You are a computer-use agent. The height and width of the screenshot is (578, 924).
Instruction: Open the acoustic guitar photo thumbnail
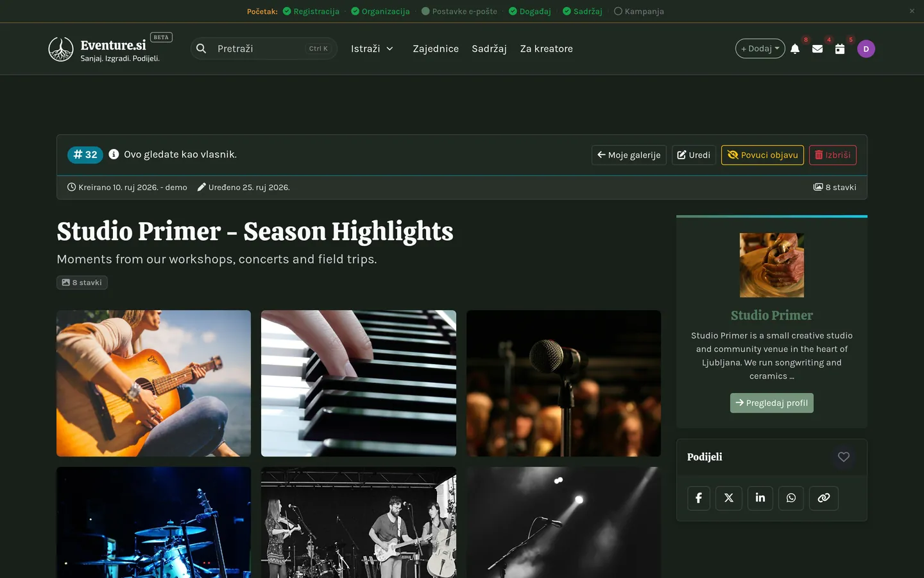coord(153,383)
